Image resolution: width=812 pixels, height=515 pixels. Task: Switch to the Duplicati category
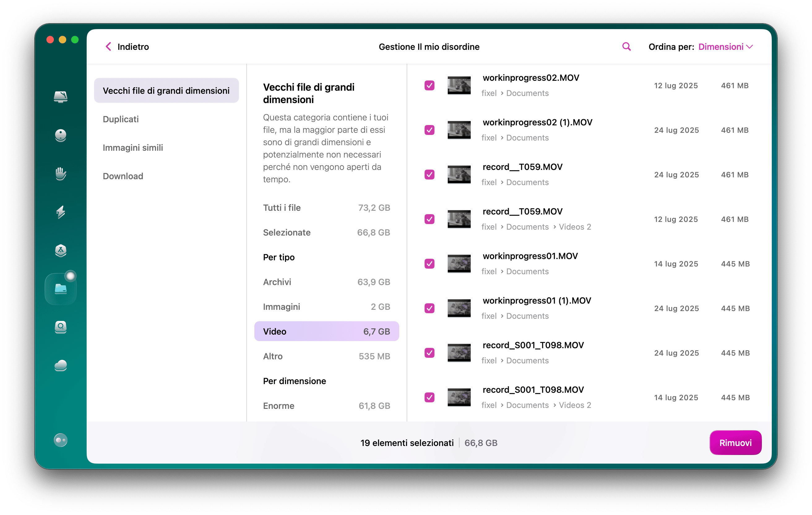click(121, 119)
